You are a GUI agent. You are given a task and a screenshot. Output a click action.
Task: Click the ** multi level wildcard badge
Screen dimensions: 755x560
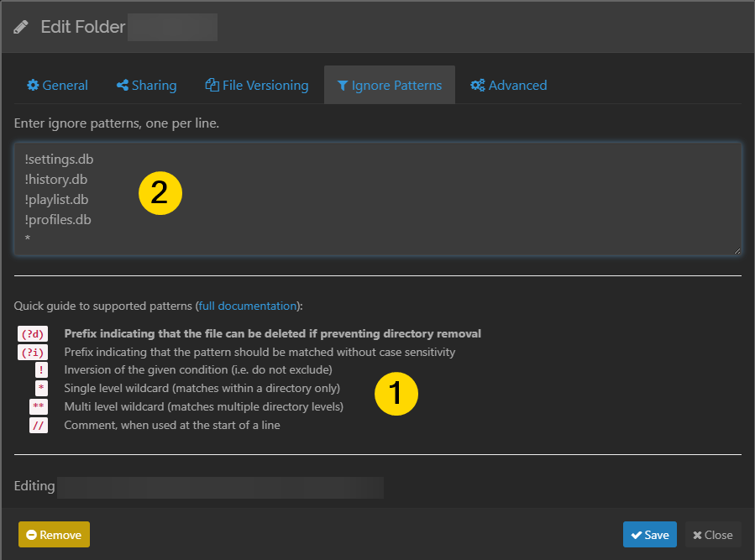39,407
